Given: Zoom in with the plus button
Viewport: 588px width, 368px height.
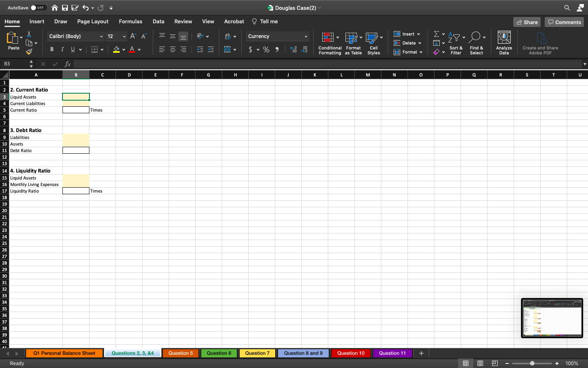Looking at the screenshot, I should [x=557, y=364].
